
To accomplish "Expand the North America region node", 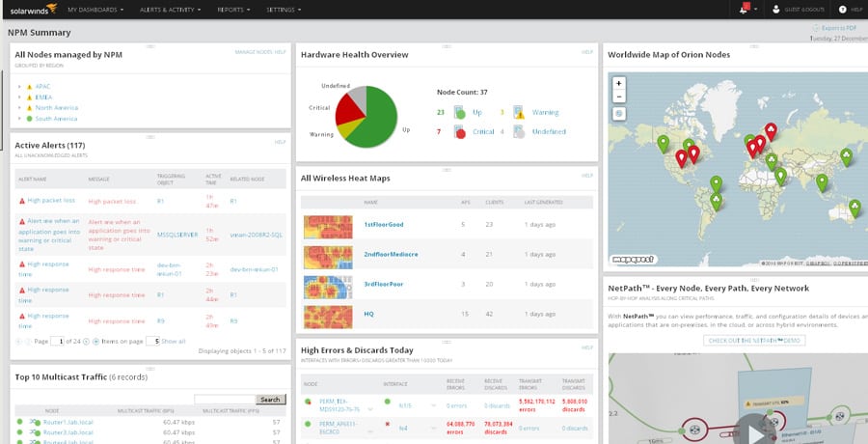I will [x=19, y=108].
